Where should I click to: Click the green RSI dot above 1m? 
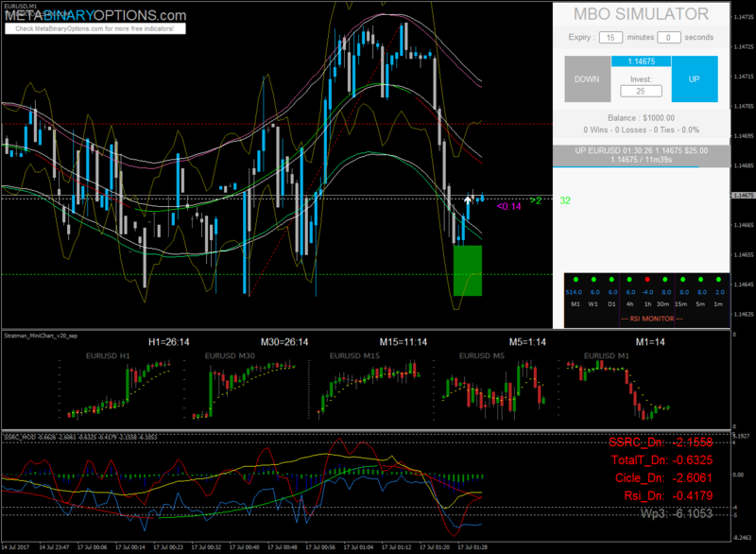pos(718,279)
